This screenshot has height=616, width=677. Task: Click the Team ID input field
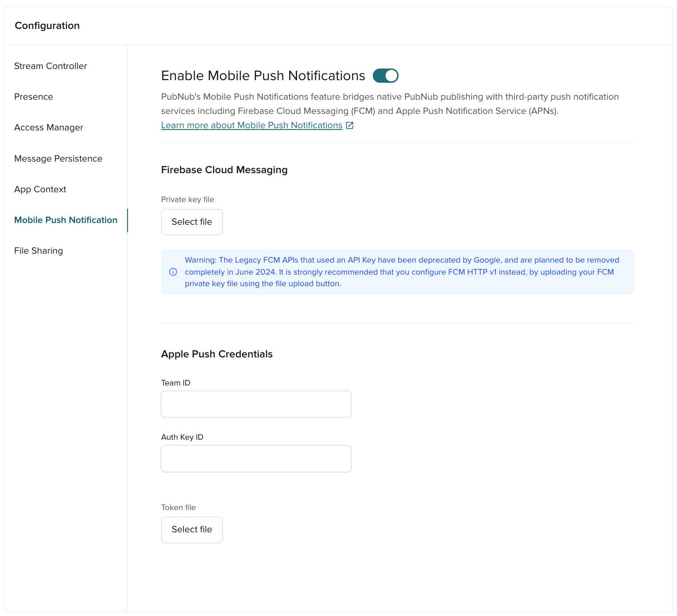[x=256, y=404]
